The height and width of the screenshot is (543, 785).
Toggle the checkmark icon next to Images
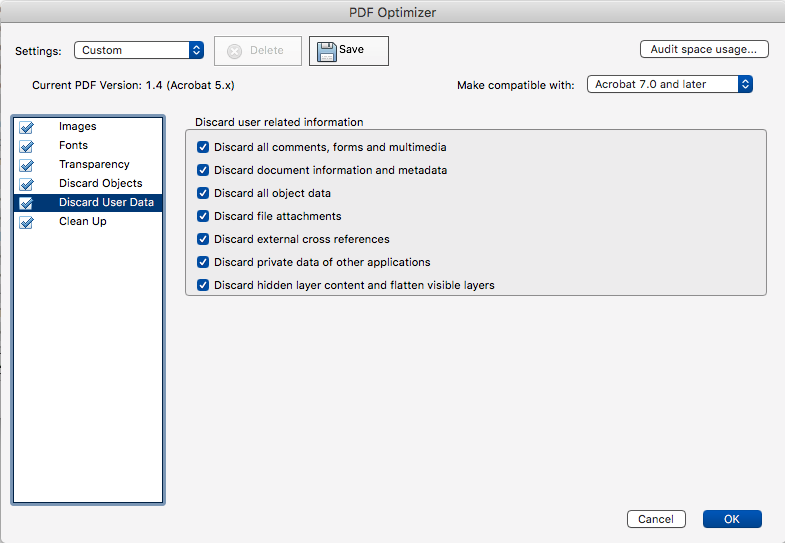click(x=27, y=128)
